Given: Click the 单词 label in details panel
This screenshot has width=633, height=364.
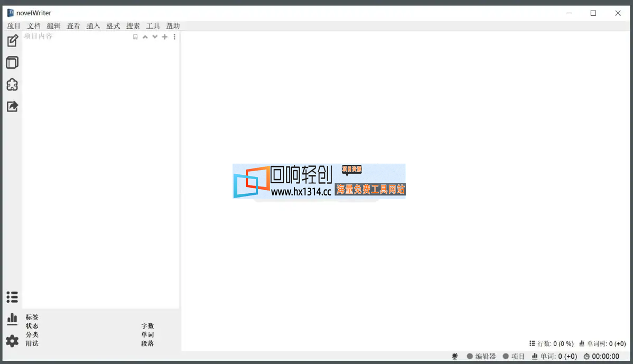Looking at the screenshot, I should coord(148,334).
